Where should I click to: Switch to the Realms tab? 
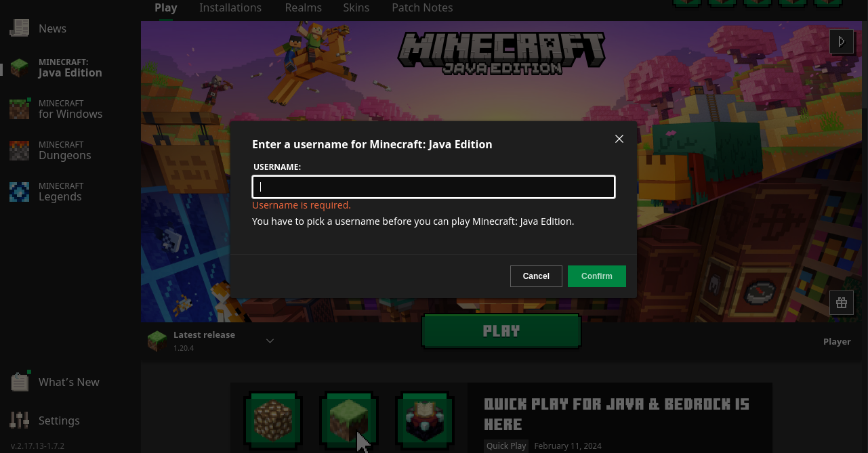pyautogui.click(x=304, y=7)
